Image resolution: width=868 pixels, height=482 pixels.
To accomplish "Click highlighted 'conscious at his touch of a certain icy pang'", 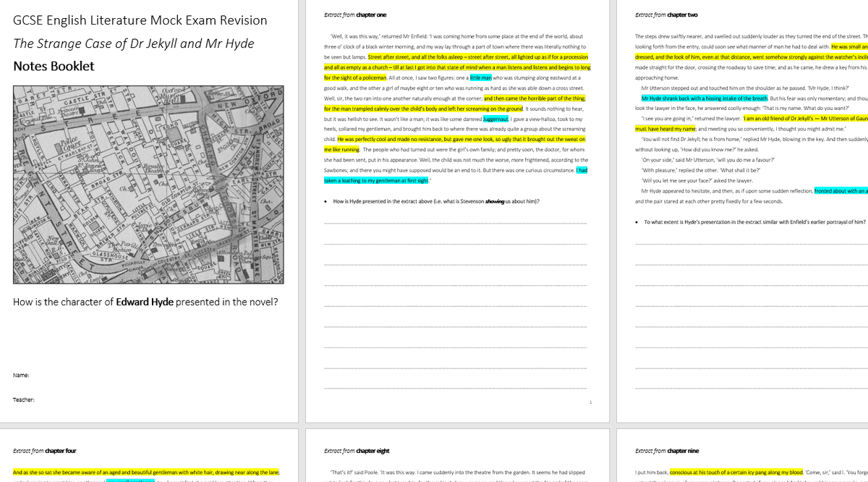I will click(x=736, y=471).
